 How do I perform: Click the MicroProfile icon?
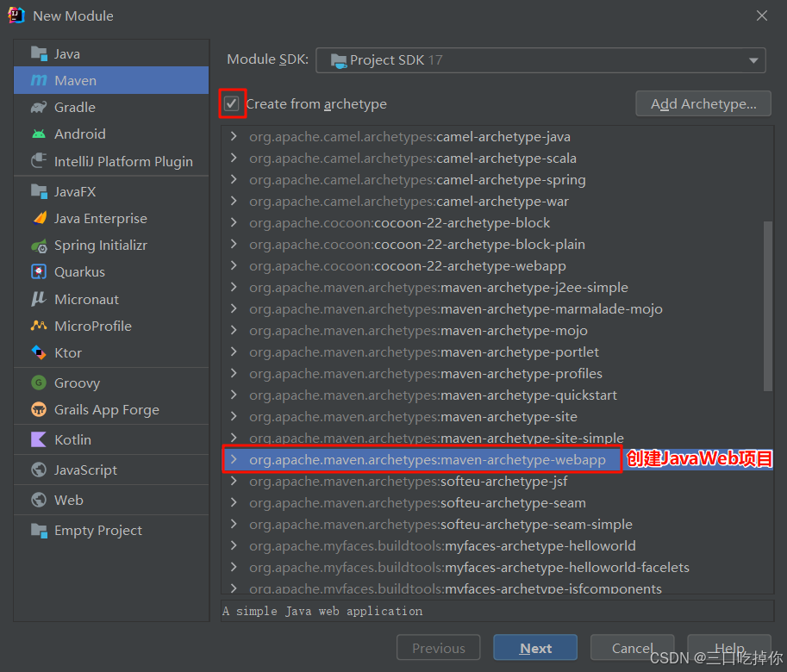click(x=39, y=326)
